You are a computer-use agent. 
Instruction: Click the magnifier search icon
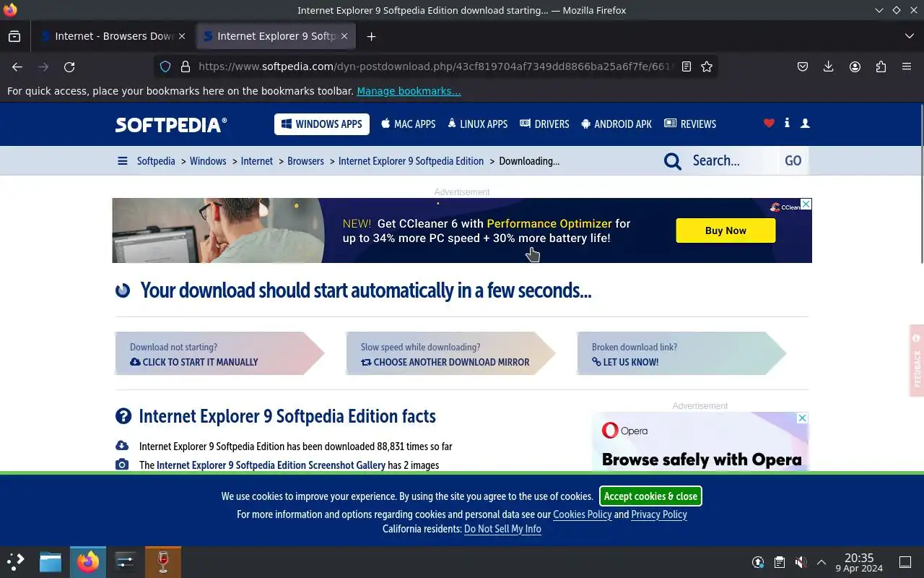click(673, 161)
